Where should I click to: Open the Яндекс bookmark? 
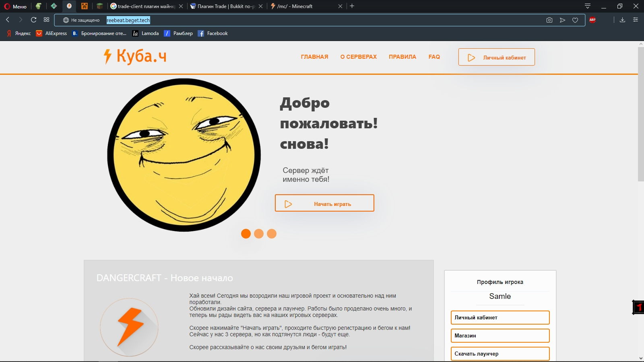point(19,33)
